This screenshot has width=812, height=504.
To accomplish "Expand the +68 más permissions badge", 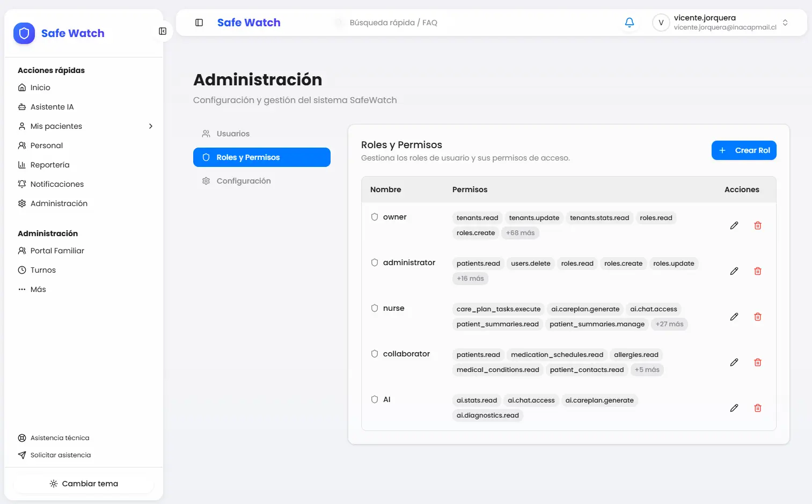I will coord(520,233).
